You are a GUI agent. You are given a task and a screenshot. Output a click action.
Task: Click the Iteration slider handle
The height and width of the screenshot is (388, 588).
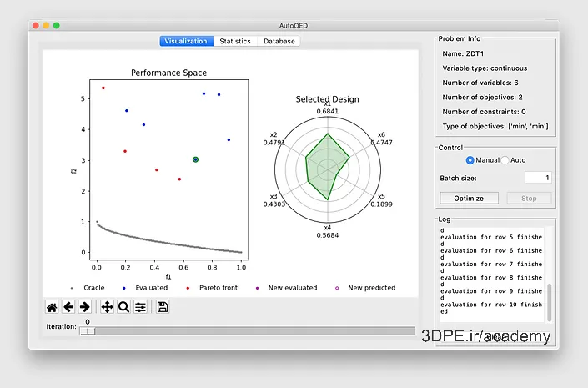click(88, 331)
